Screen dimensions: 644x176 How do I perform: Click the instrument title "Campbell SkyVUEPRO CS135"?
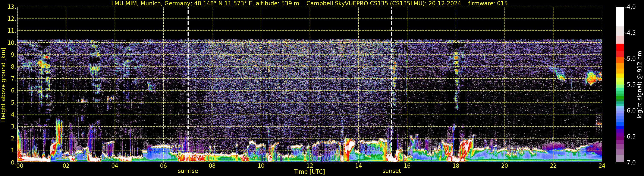coord(347,3)
